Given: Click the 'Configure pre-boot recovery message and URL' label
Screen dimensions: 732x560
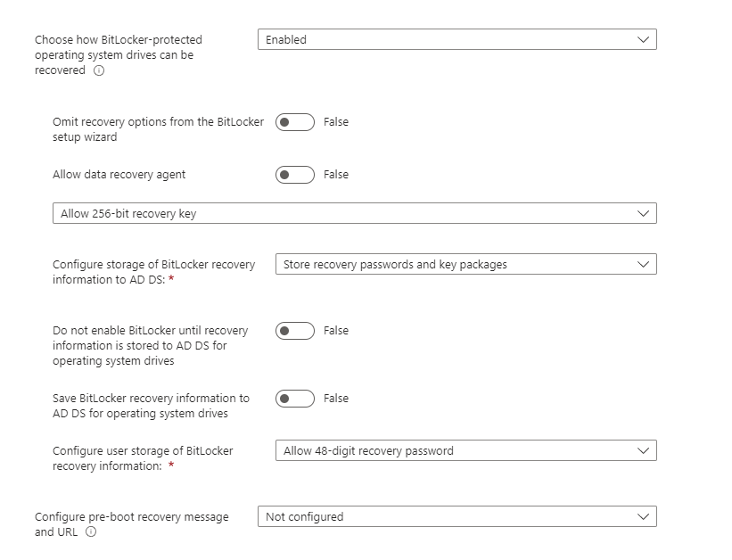Looking at the screenshot, I should [132, 524].
